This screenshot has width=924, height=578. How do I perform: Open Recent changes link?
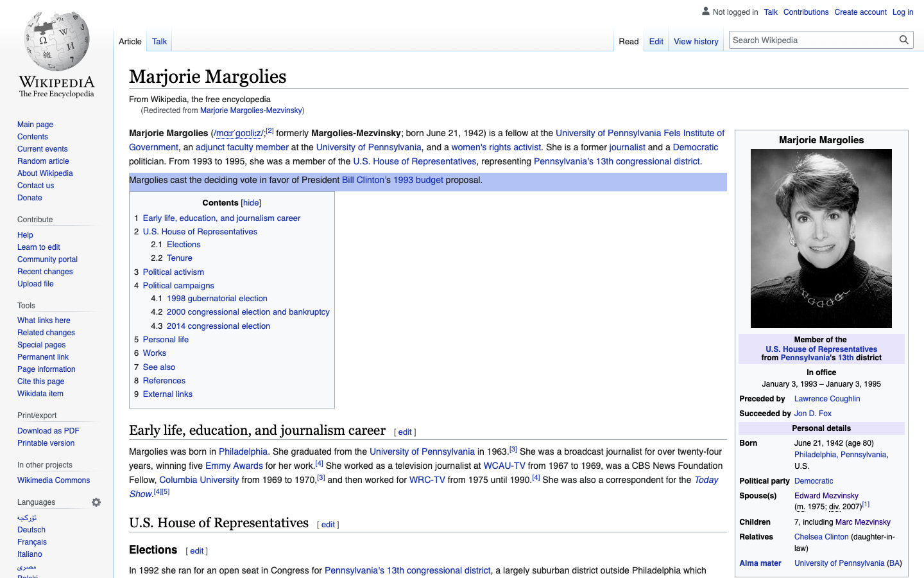(45, 272)
